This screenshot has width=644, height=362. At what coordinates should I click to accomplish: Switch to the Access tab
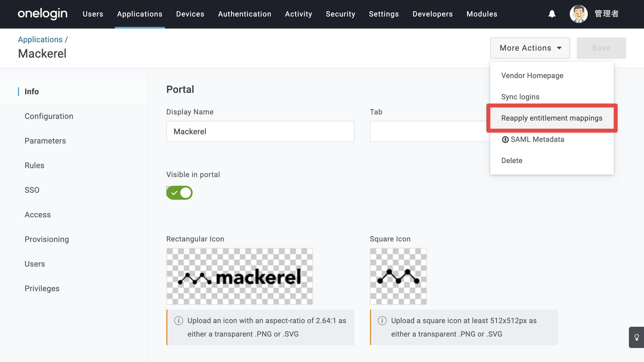click(74, 215)
